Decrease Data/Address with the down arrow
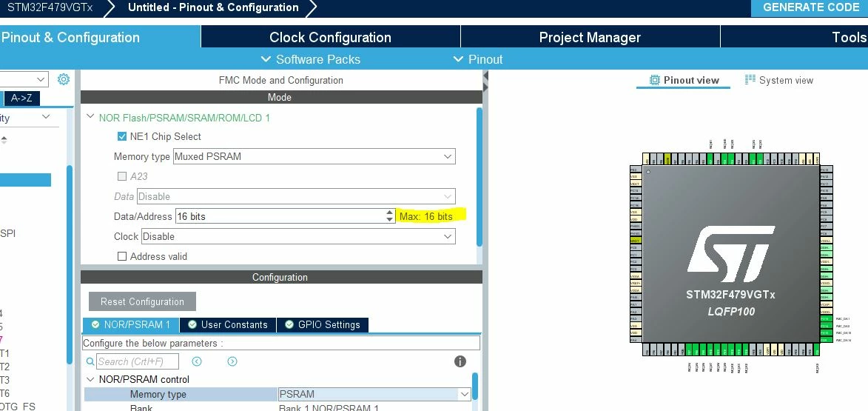Viewport: 868px width, 411px height. [x=390, y=220]
